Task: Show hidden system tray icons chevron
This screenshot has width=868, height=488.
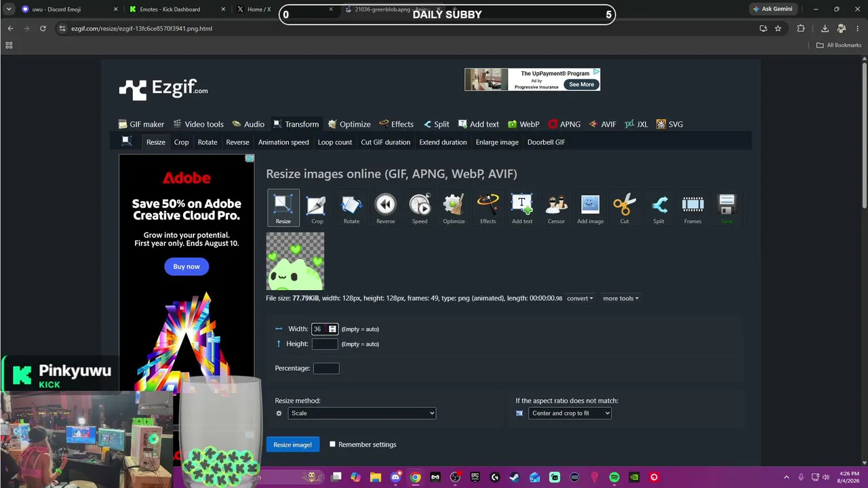Action: pyautogui.click(x=786, y=477)
